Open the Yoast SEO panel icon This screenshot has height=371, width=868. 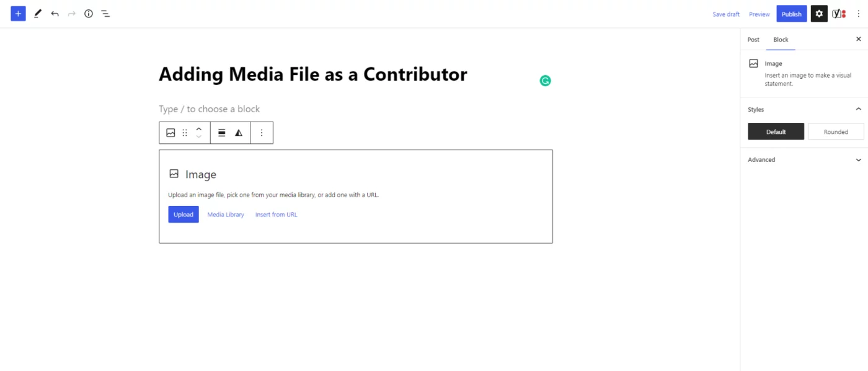839,14
